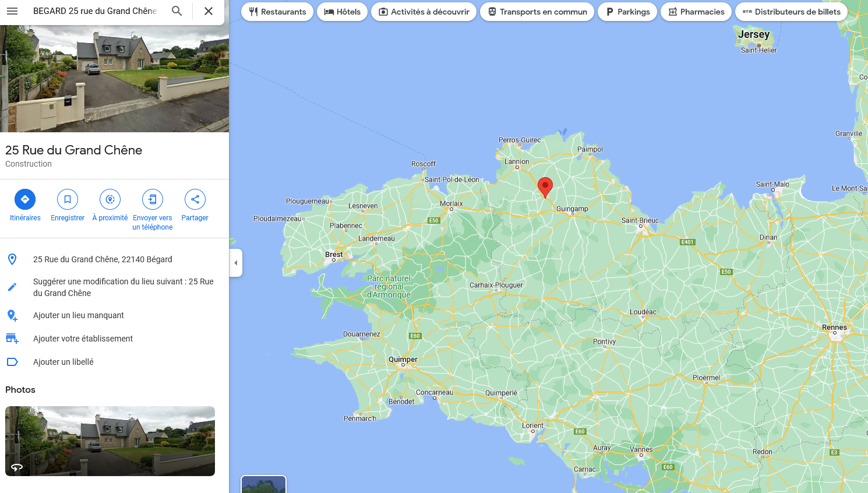Screen dimensions: 868x493
Task: Save the place with Enregistrer
Action: (68, 206)
